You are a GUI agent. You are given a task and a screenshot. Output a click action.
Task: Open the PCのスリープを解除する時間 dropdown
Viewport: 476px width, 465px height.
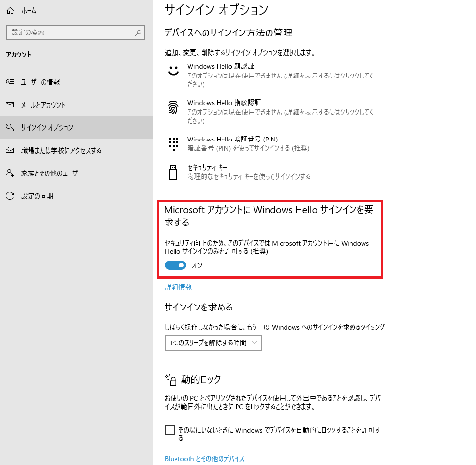[213, 343]
